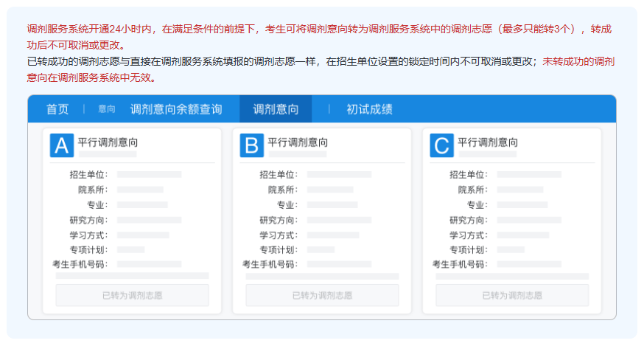Select the highlighted 调剂意向 tab
Screen dimensions: 644x346
click(x=276, y=109)
